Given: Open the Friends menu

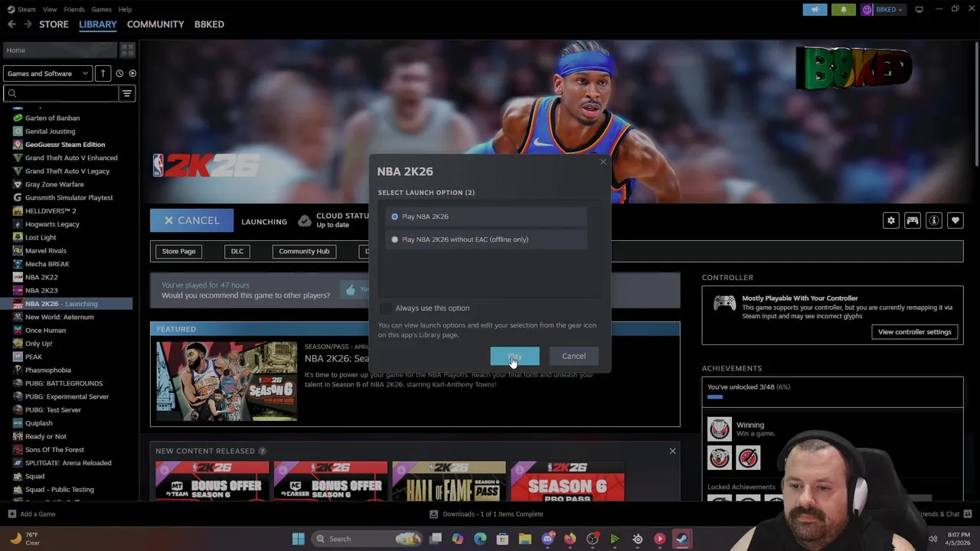Looking at the screenshot, I should point(74,9).
